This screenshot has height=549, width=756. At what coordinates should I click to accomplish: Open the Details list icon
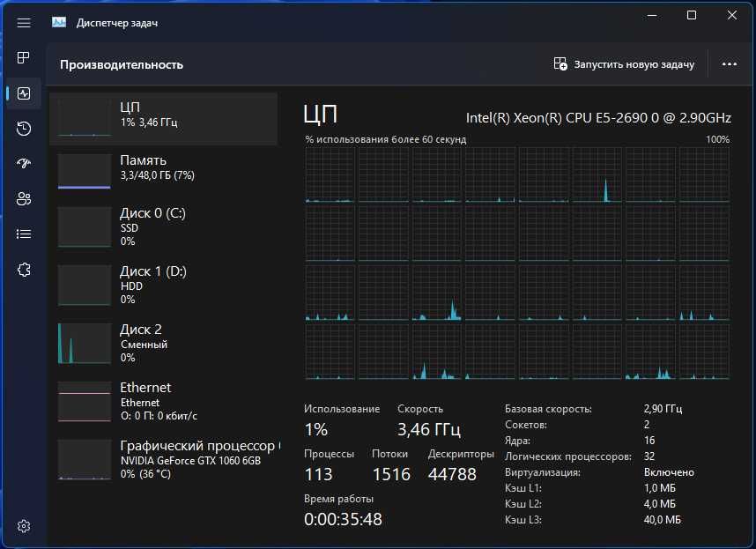point(24,234)
